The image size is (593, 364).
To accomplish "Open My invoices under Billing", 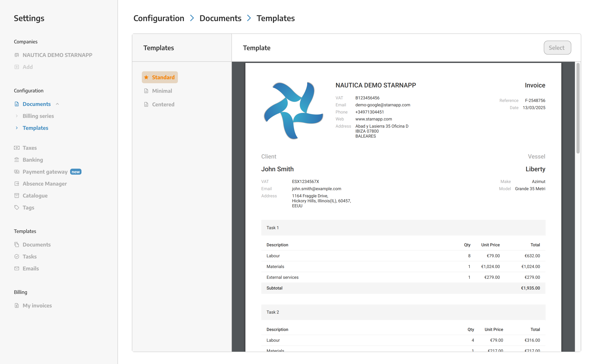I will coord(37,305).
